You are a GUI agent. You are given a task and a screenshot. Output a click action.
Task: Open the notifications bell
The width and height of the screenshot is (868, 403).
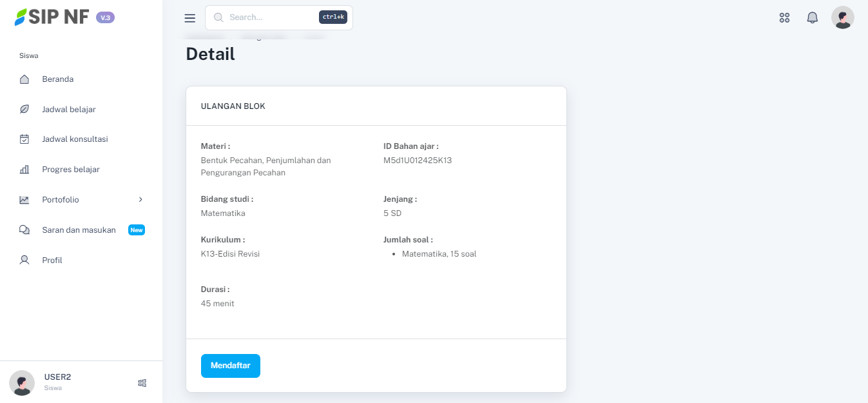[812, 18]
